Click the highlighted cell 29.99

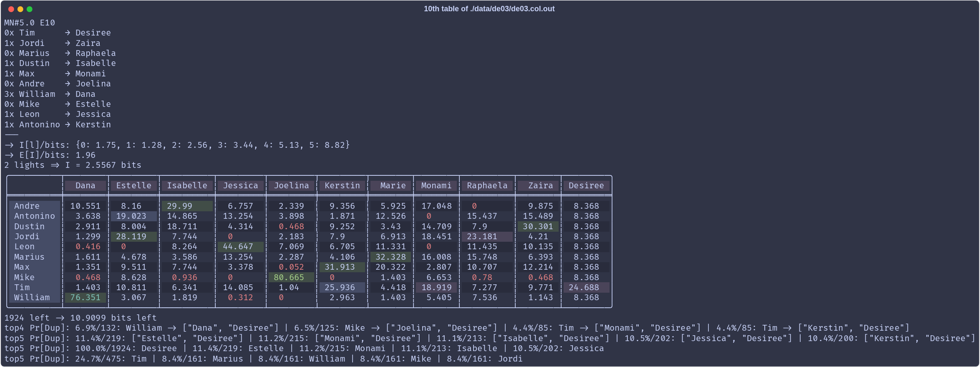tap(187, 206)
